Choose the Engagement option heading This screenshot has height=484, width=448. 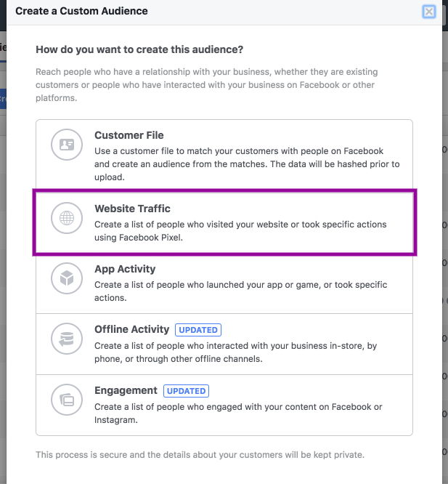[x=126, y=390]
